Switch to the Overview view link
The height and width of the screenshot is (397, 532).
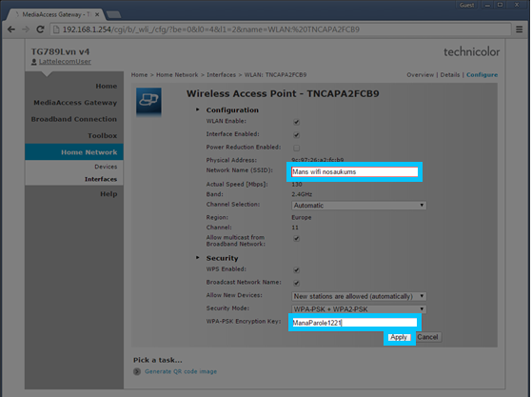click(420, 74)
